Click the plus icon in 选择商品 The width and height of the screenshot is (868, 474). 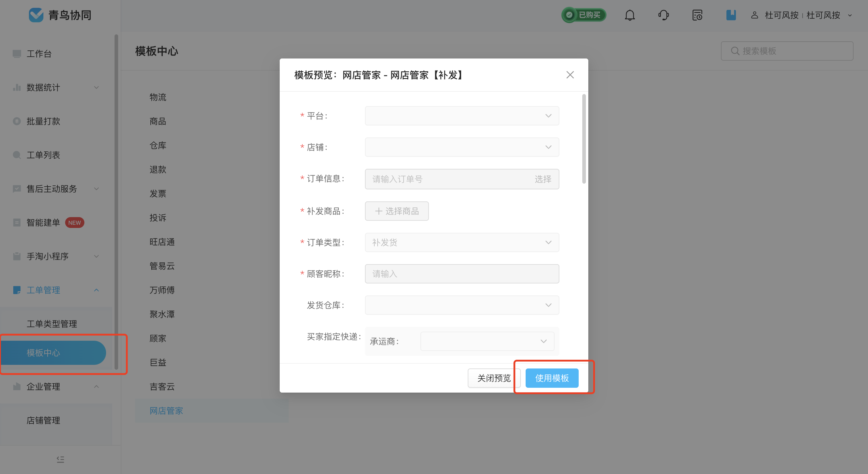(379, 211)
